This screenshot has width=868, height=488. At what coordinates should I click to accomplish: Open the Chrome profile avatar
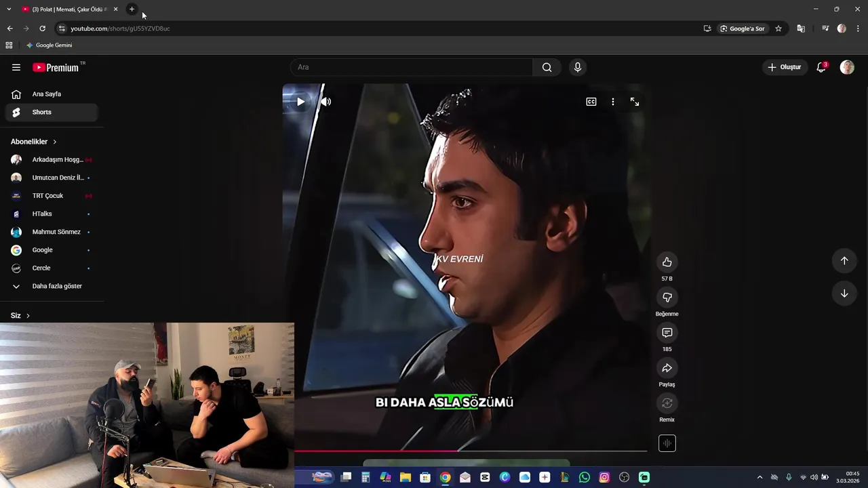[x=842, y=28]
